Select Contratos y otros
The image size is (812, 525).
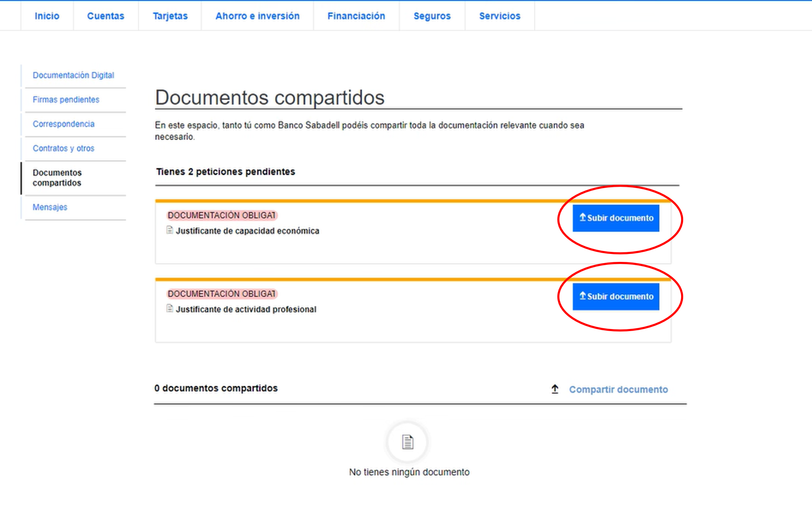63,148
